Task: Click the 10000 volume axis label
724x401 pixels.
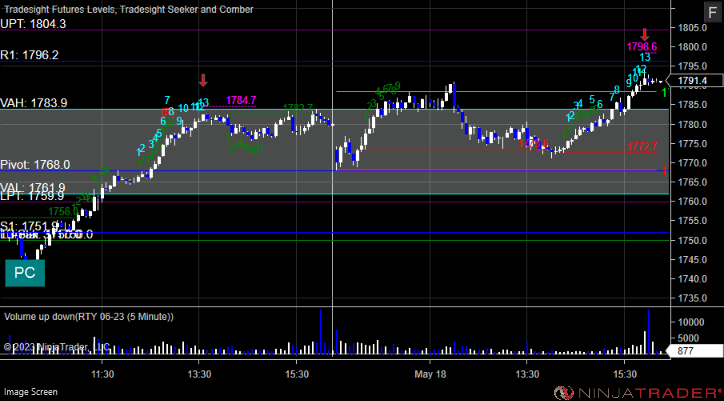Action: click(x=692, y=322)
